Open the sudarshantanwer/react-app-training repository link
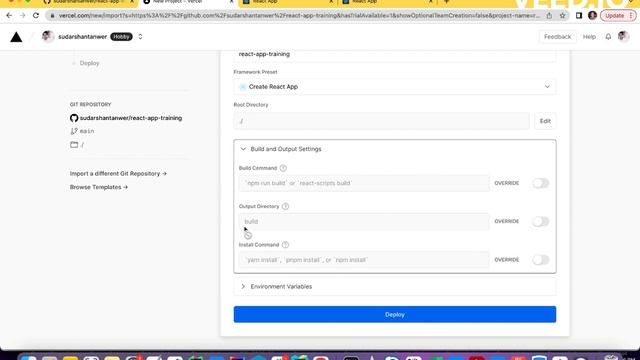The height and width of the screenshot is (360, 640). (131, 118)
